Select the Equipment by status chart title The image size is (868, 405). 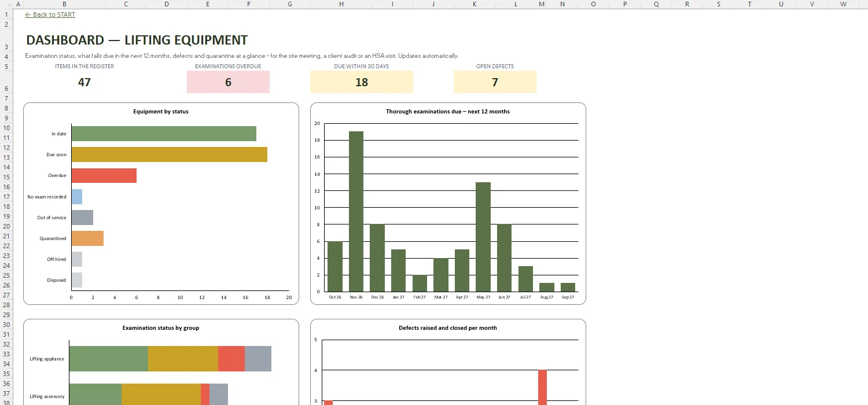161,112
